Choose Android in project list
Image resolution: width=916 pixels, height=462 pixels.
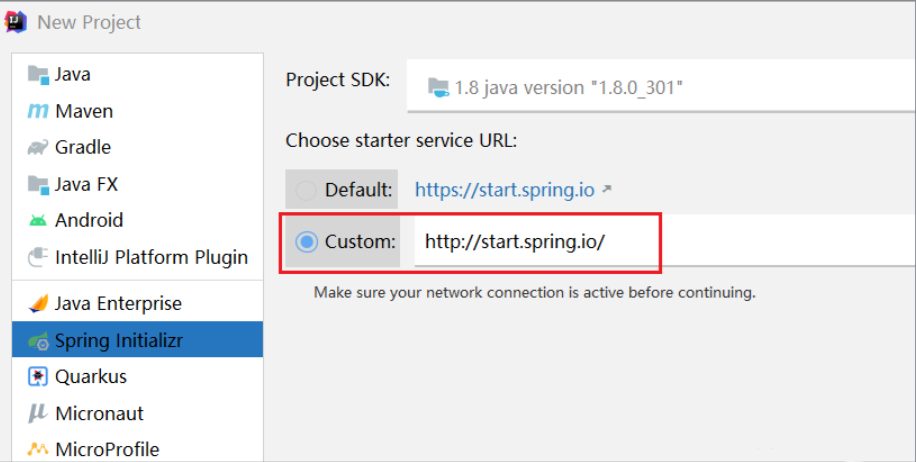(137, 221)
